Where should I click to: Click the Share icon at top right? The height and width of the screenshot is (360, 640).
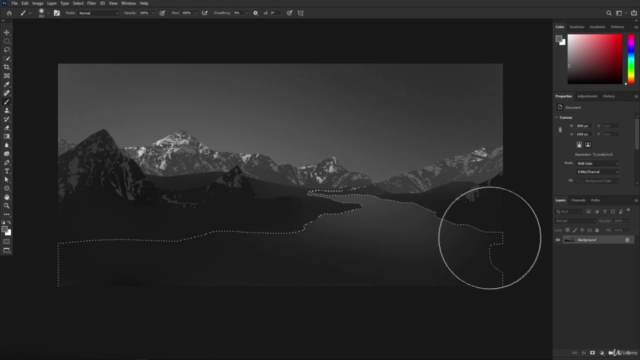[634, 13]
